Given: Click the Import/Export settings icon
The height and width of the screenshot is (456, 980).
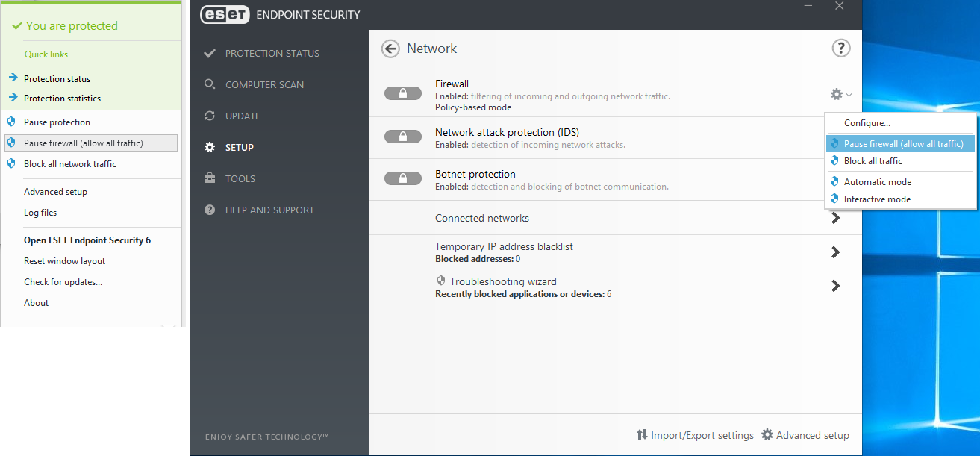Looking at the screenshot, I should pyautogui.click(x=643, y=435).
